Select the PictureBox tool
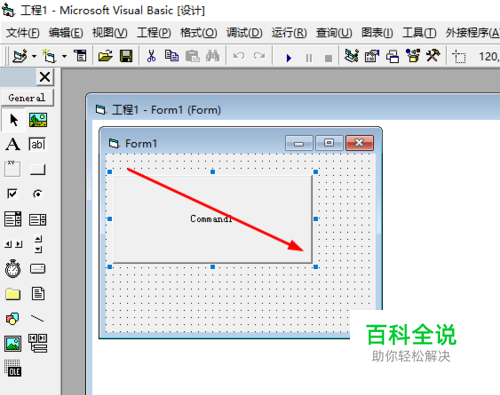The image size is (500, 395). [38, 120]
